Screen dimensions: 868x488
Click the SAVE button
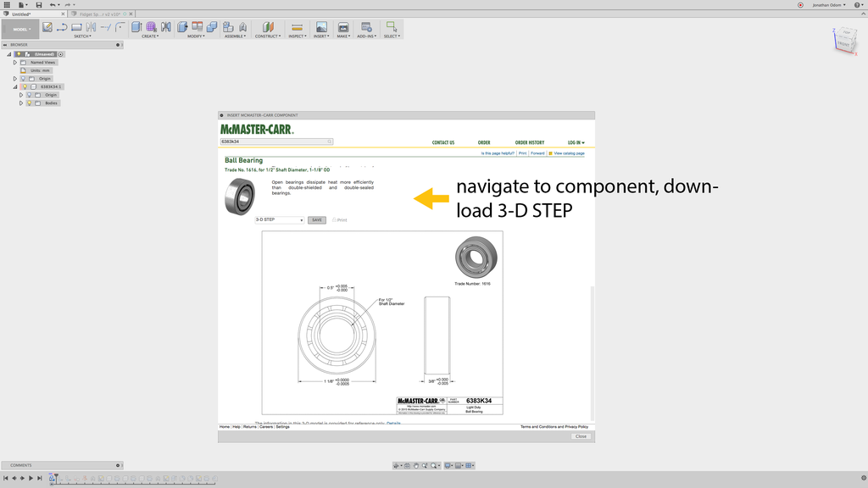tap(317, 219)
